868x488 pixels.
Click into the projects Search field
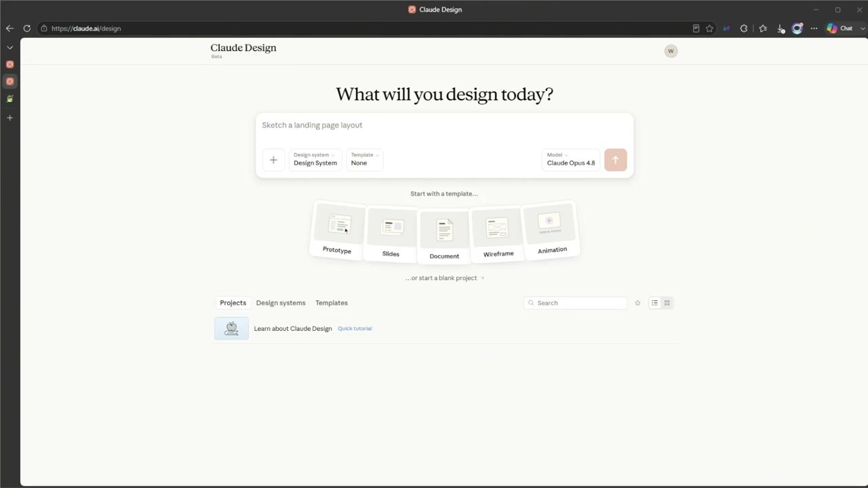[x=575, y=303]
